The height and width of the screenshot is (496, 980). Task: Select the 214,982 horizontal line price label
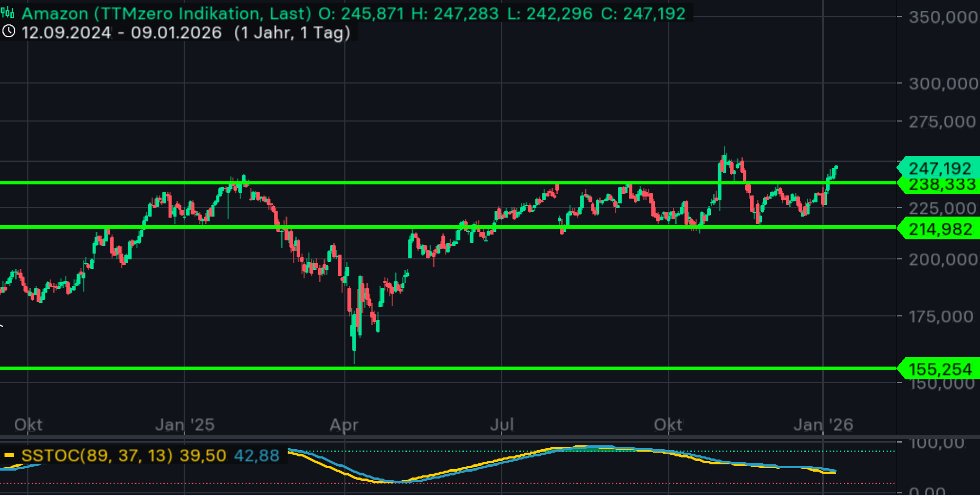pyautogui.click(x=940, y=229)
